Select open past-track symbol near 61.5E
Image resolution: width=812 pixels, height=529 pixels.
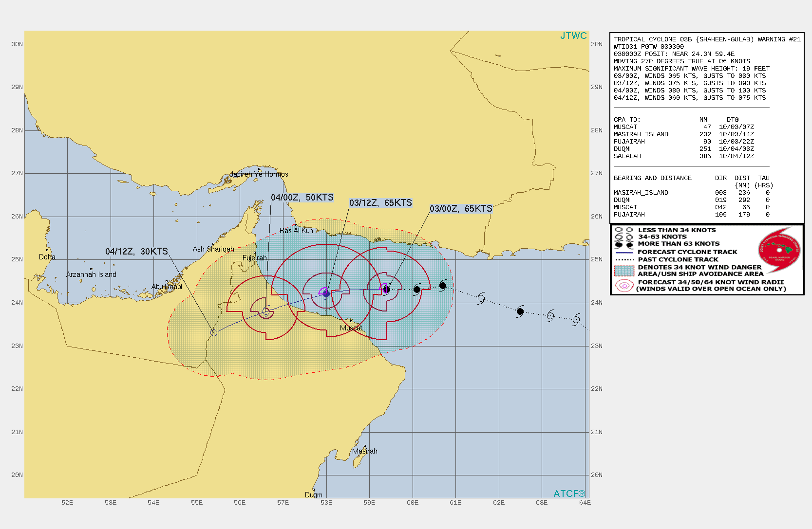tap(481, 298)
